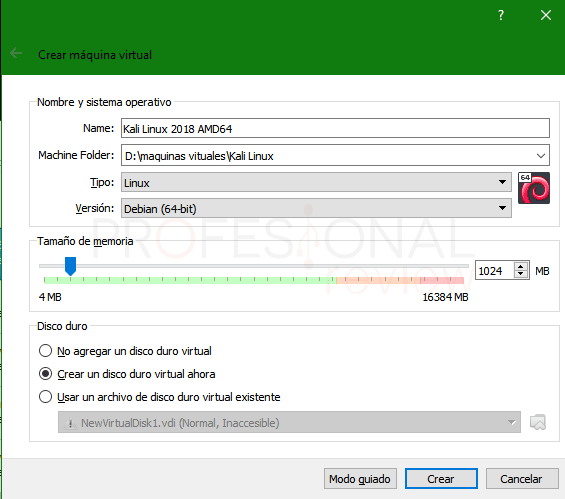The width and height of the screenshot is (565, 499).
Task: Open the Tipo Linux dropdown
Action: (316, 182)
